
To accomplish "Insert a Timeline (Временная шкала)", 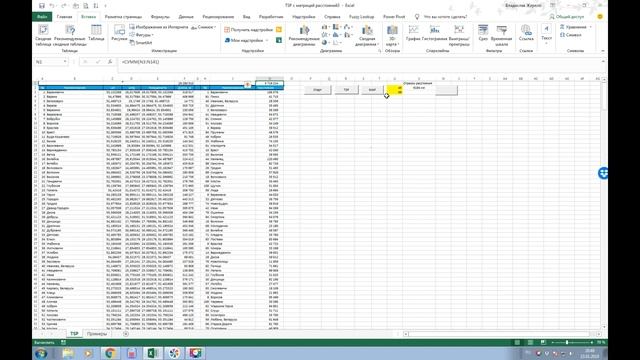I will tap(502, 35).
